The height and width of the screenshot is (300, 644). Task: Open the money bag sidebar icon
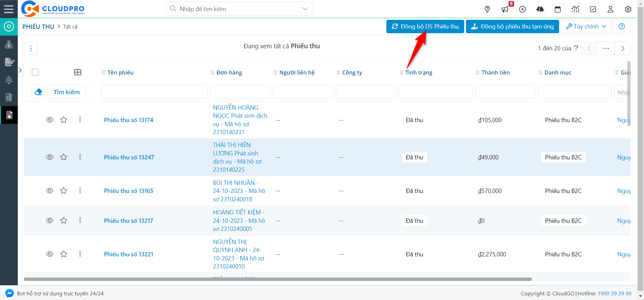[9, 45]
